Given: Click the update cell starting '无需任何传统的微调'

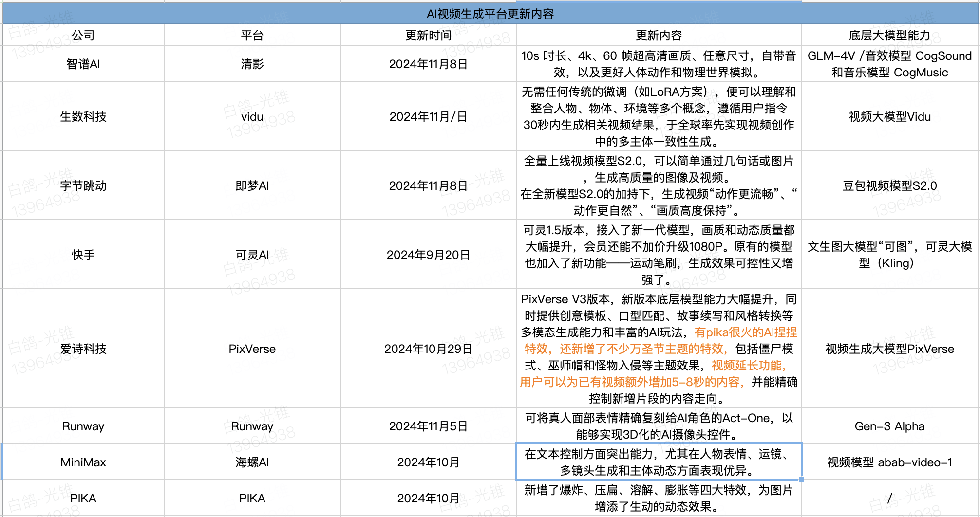Looking at the screenshot, I should tap(659, 116).
